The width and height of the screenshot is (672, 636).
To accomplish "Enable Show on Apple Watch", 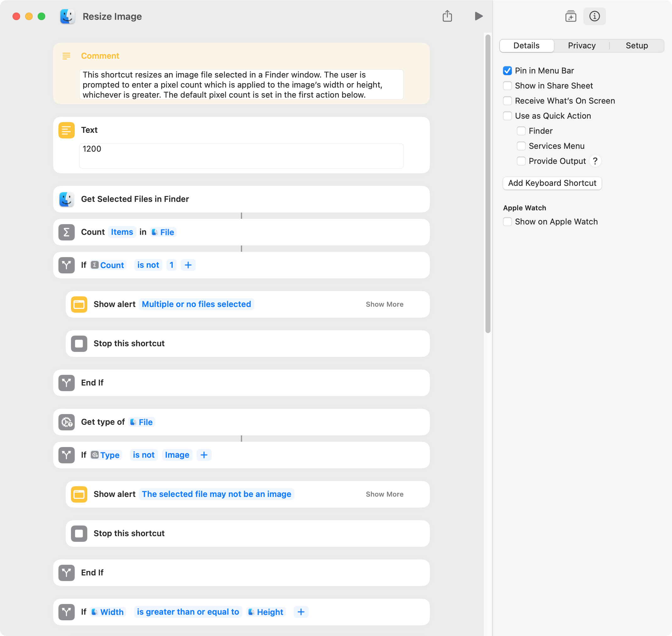I will pos(507,222).
